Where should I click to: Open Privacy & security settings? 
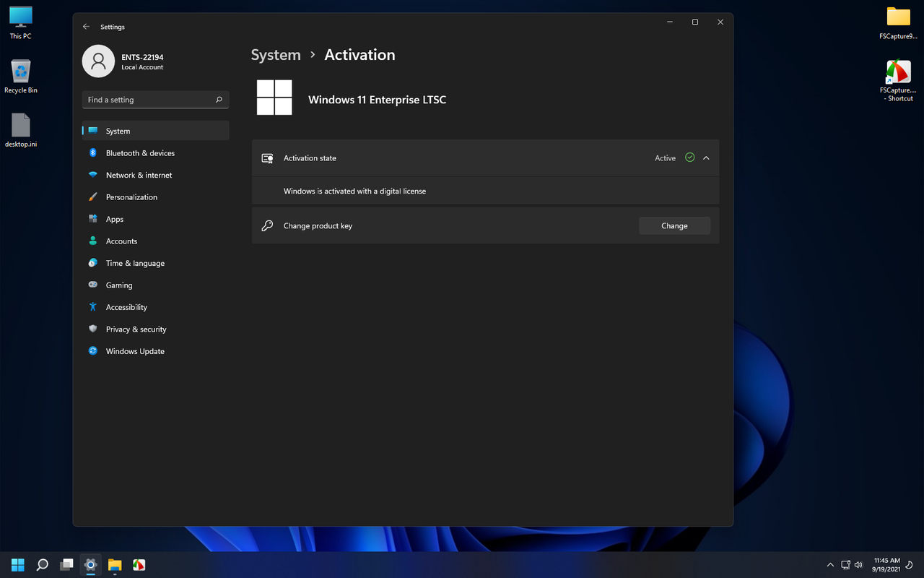point(156,329)
